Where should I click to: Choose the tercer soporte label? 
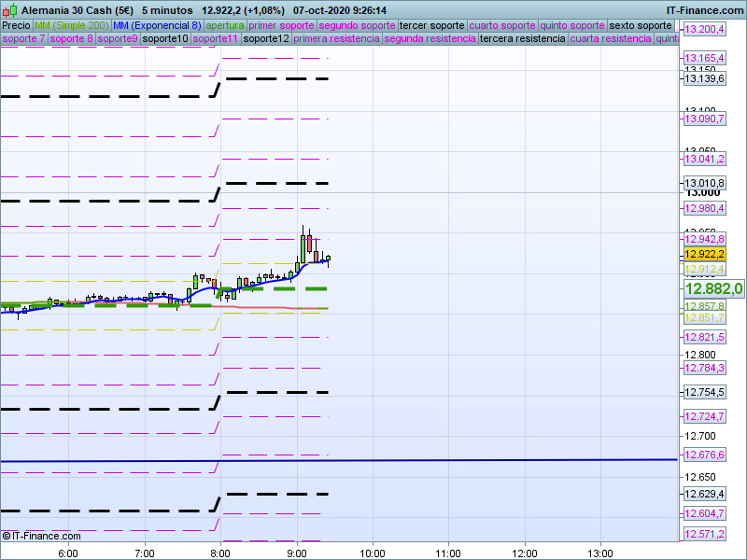click(x=431, y=26)
